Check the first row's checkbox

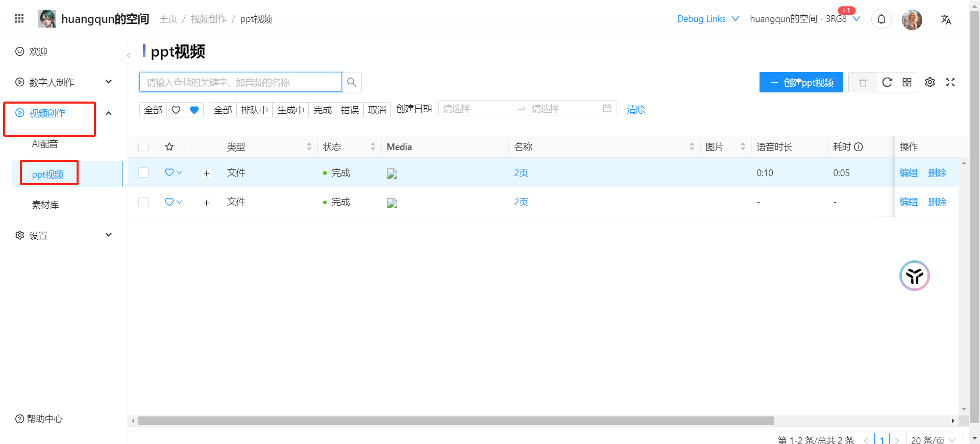(x=143, y=173)
